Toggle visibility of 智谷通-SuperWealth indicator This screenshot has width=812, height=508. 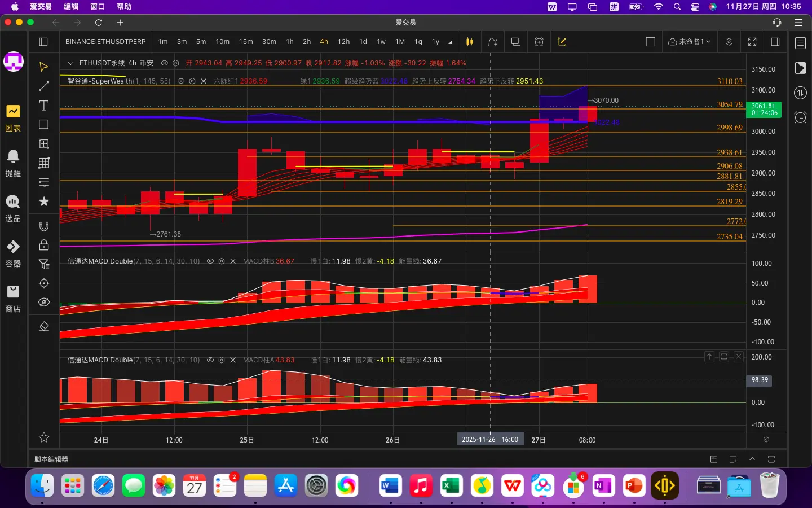click(x=181, y=81)
